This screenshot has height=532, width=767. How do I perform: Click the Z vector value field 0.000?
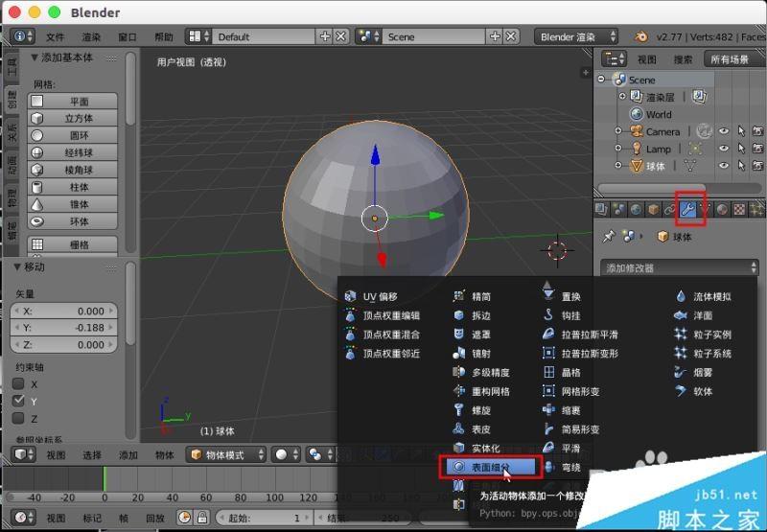point(63,345)
